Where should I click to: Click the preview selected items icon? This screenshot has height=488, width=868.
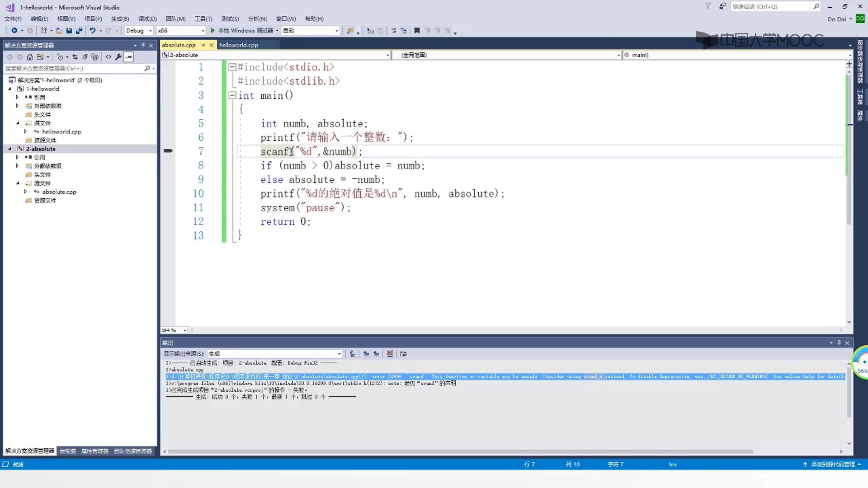pyautogui.click(x=129, y=57)
